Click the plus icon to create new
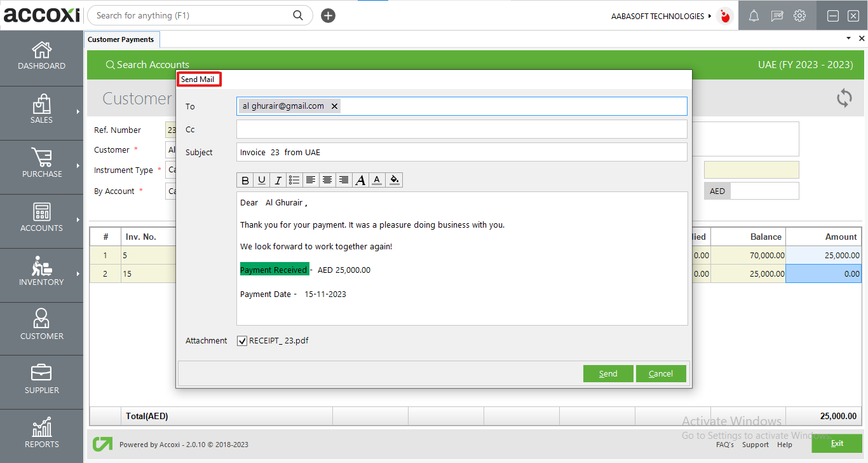The image size is (868, 463). pos(328,15)
